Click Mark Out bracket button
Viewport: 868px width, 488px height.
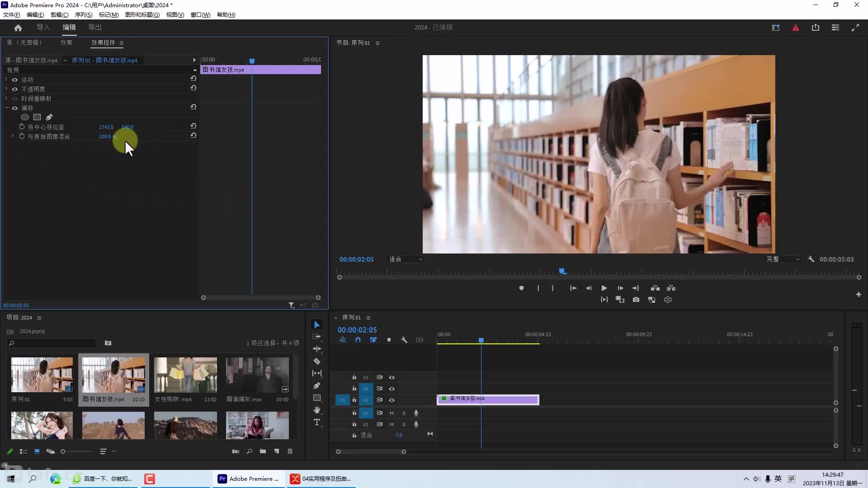point(552,288)
